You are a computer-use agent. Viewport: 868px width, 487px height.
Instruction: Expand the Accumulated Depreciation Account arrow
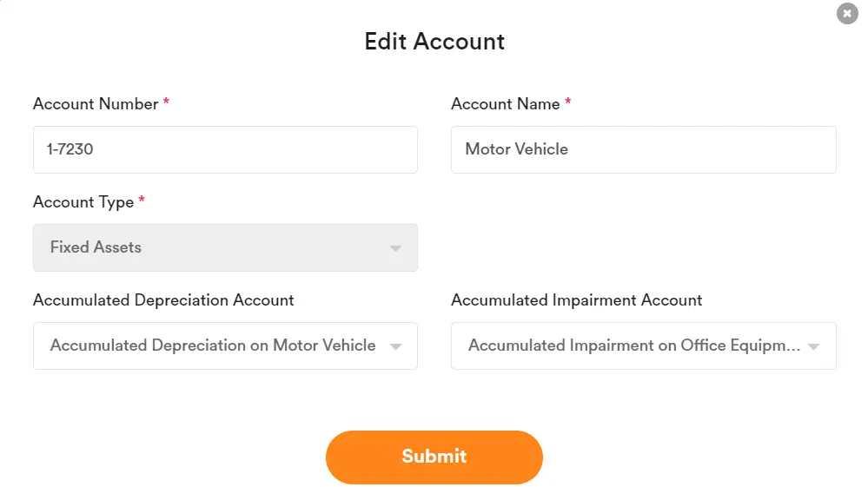(x=395, y=346)
